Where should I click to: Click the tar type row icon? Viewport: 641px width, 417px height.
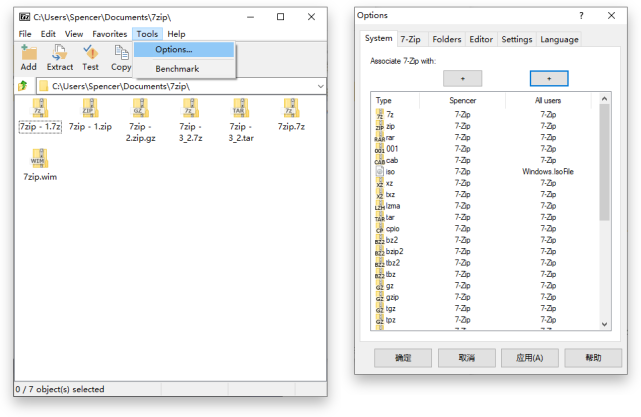pyautogui.click(x=380, y=217)
